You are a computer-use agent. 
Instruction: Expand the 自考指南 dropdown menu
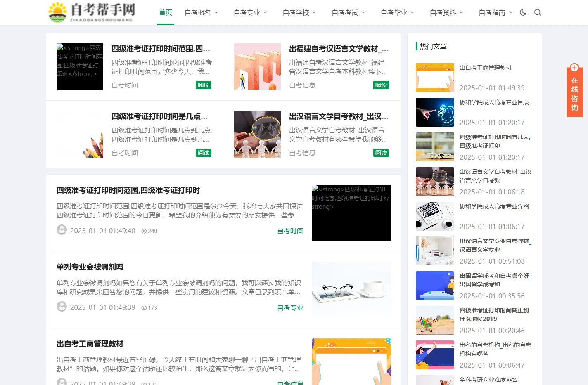496,12
